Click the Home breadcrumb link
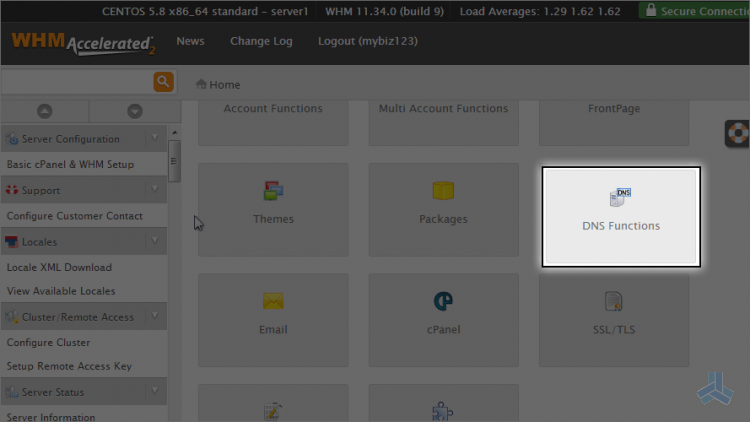 [224, 85]
